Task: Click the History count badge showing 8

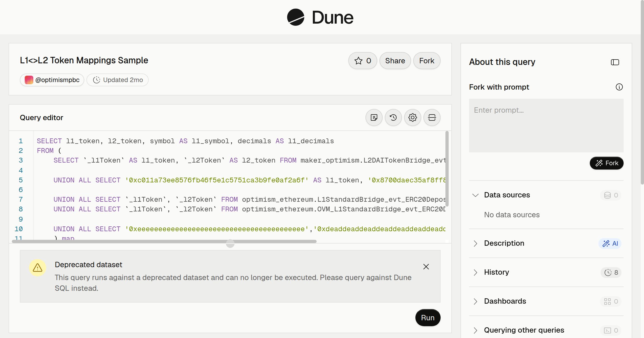Action: 611,273
